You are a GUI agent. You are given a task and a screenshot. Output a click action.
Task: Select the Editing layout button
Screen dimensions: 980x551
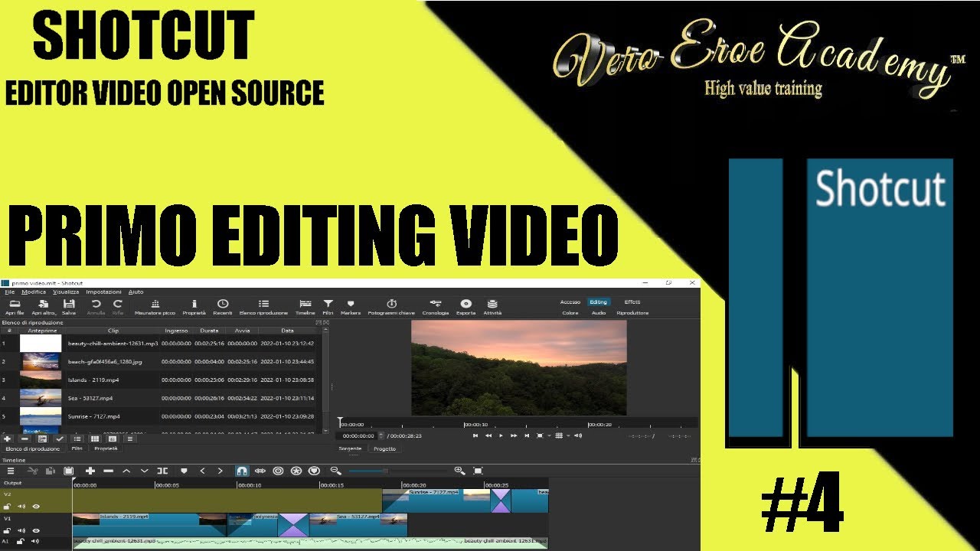tap(598, 302)
